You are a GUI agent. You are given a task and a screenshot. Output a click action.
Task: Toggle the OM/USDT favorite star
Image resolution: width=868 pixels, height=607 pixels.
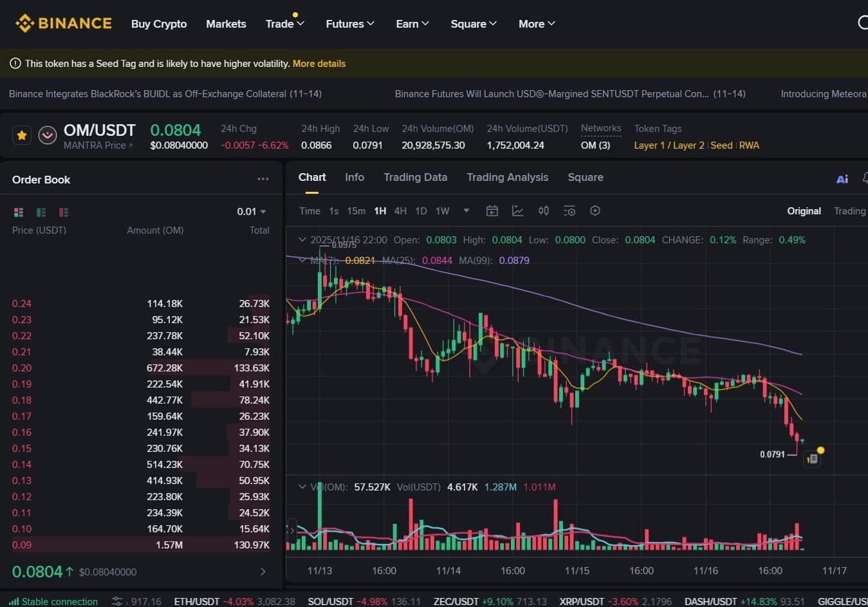point(22,135)
